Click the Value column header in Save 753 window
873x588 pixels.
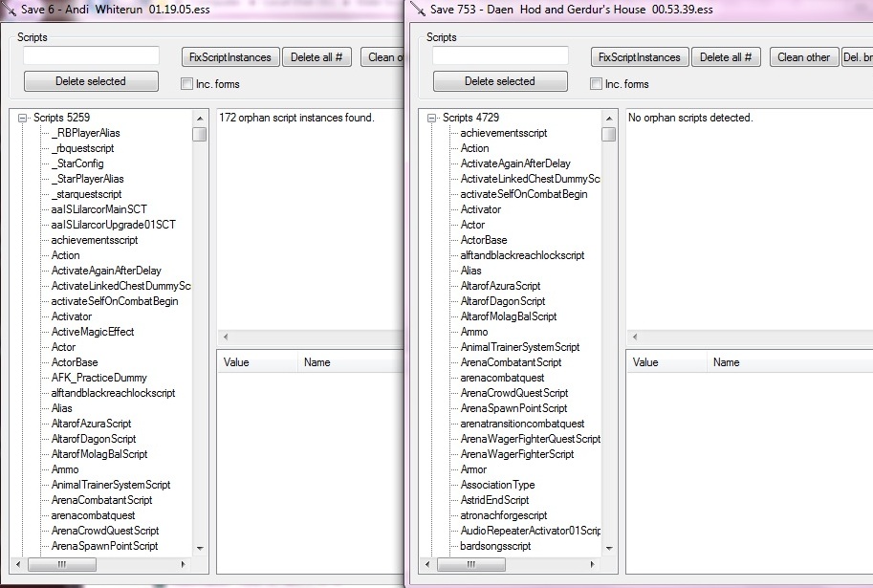point(666,362)
